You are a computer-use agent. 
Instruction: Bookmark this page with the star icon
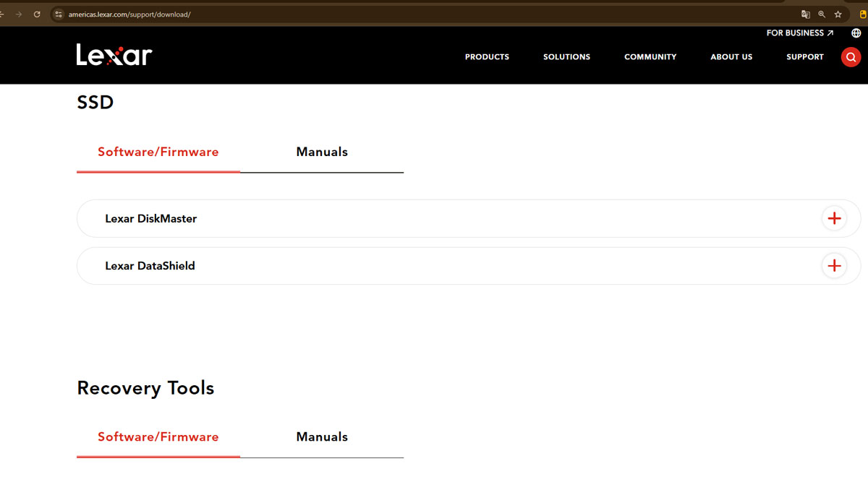pyautogui.click(x=838, y=14)
